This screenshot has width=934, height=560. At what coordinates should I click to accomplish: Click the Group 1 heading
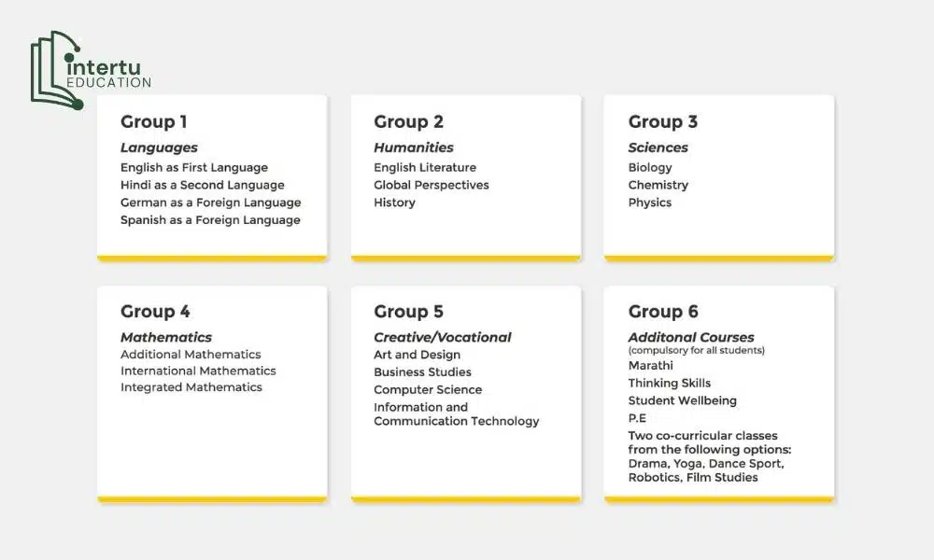(x=153, y=122)
